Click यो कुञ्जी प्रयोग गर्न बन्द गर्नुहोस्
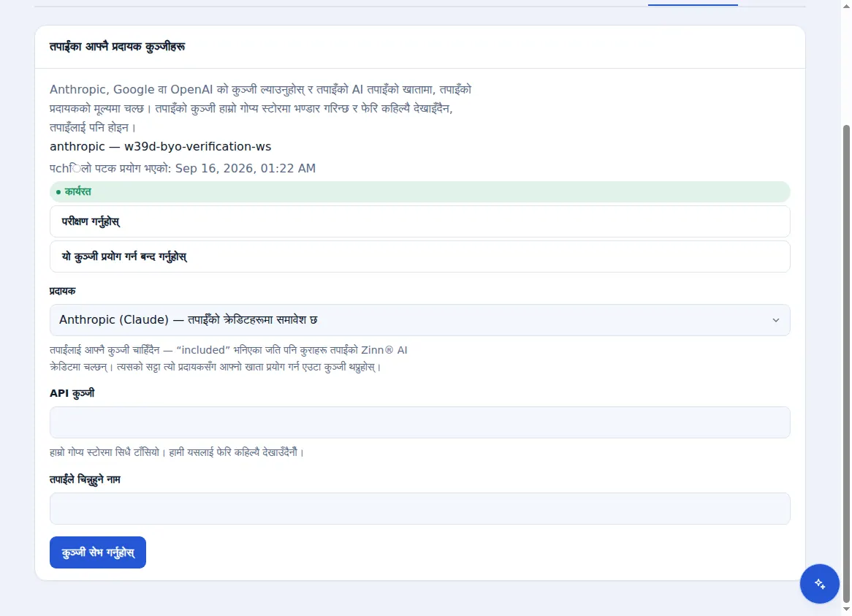This screenshot has height=616, width=852. click(419, 256)
